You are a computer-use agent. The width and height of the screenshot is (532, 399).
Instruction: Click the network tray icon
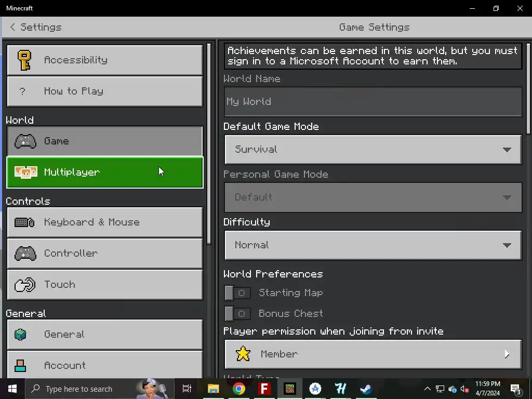pos(440,389)
